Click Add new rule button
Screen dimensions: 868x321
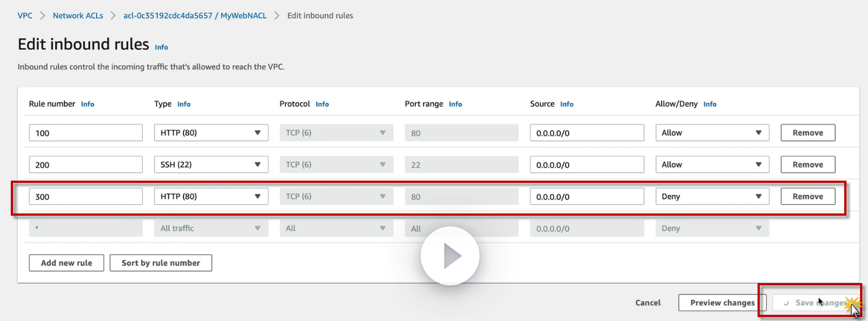[x=66, y=263]
